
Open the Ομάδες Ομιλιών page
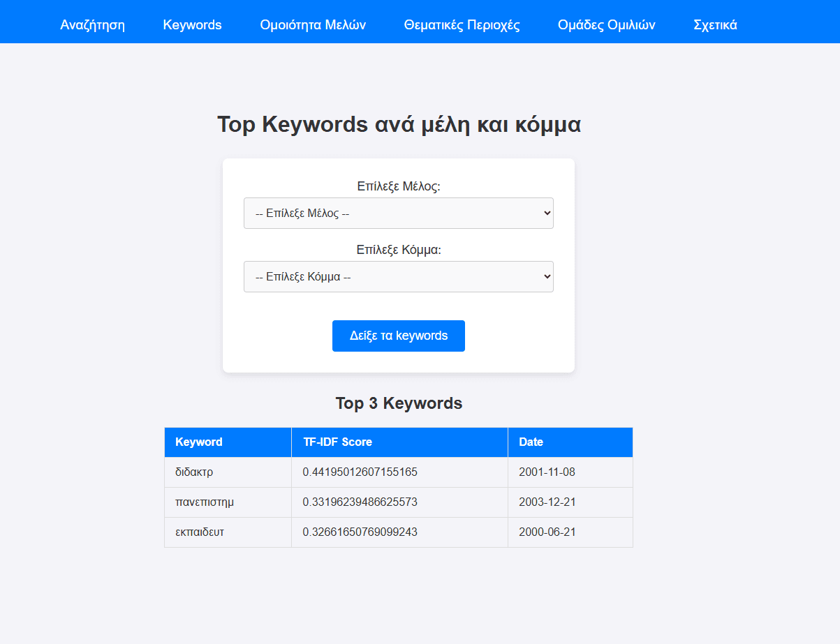tap(607, 25)
